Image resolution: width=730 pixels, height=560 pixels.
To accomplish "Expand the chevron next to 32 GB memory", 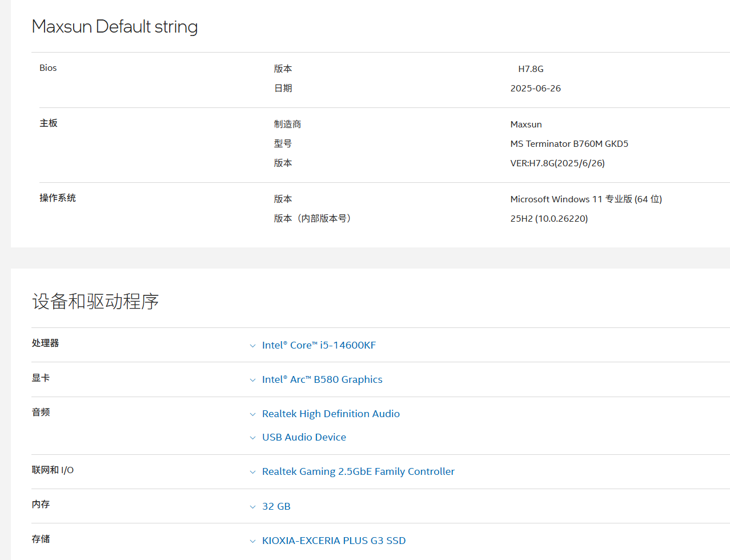I will click(252, 507).
